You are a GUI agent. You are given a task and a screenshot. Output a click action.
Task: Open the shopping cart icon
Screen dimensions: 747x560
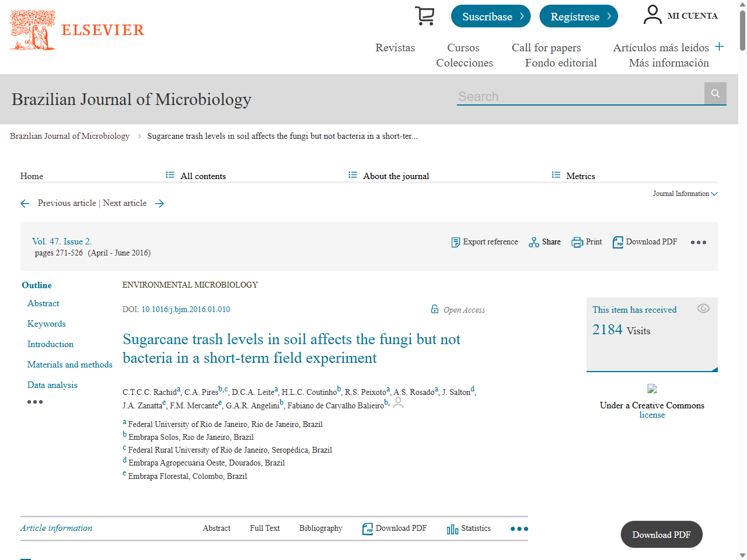coord(425,16)
